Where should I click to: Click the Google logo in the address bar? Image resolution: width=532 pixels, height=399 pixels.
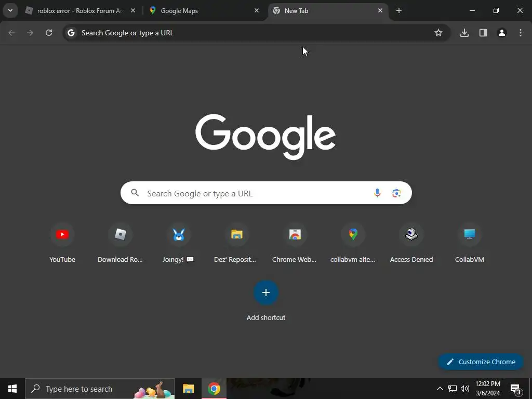[71, 33]
